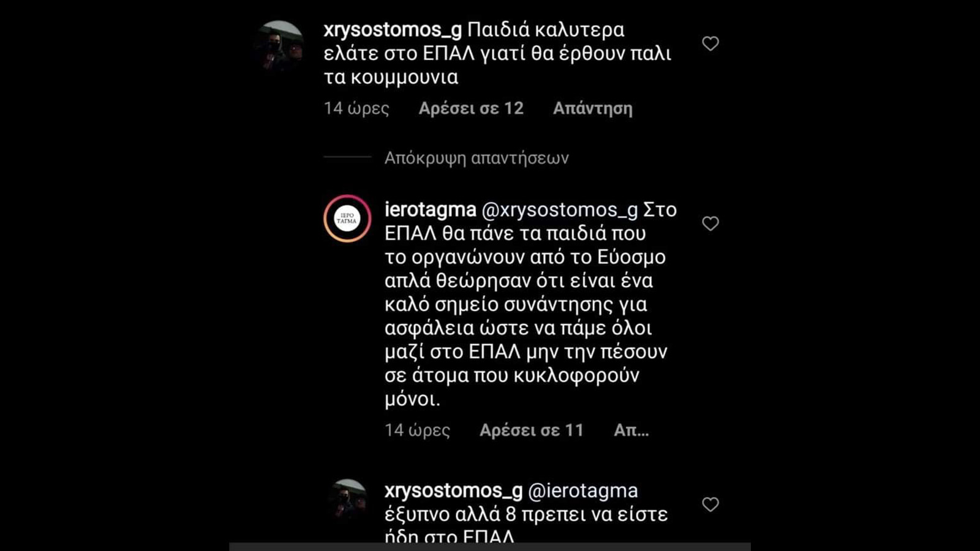
Task: Tap the 14 ώρες timestamp under ierotagma's reply
Action: 418,431
